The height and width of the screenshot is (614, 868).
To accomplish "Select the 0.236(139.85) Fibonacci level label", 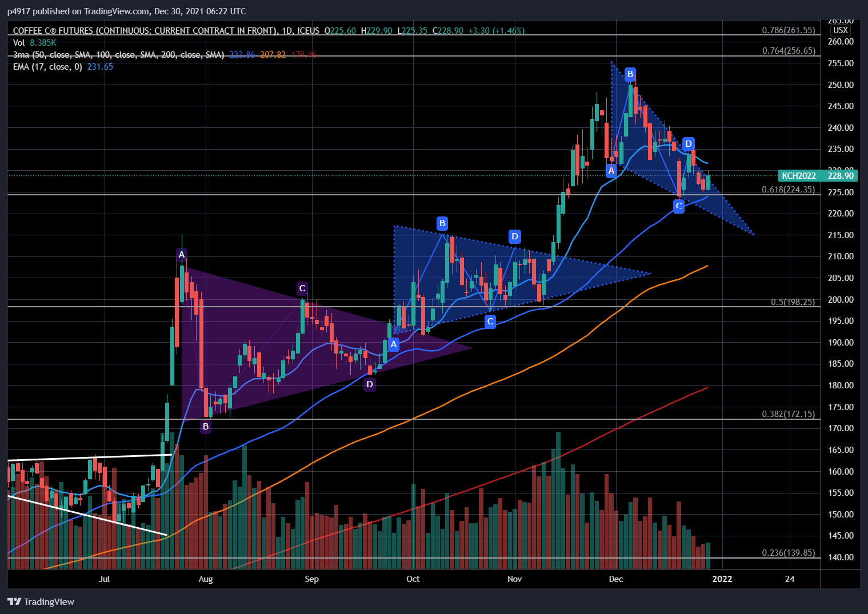I will (x=789, y=553).
